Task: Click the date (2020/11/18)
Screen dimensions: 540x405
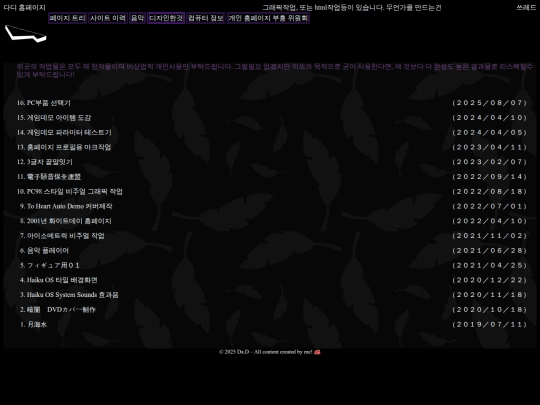Action: (x=489, y=295)
